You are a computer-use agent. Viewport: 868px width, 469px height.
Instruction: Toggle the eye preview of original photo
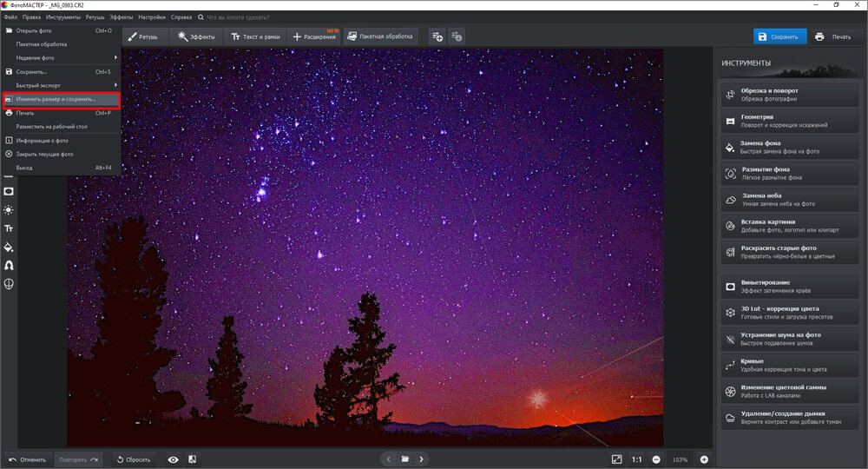(173, 459)
